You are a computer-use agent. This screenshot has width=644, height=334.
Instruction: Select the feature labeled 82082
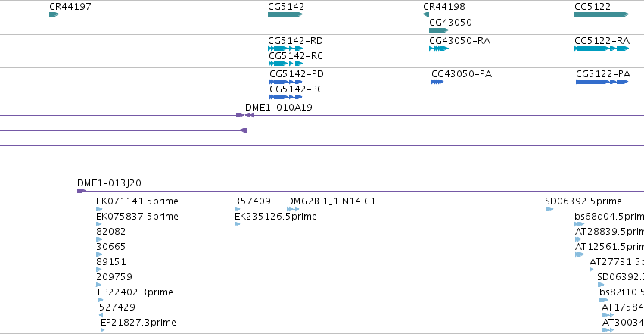pos(111,232)
